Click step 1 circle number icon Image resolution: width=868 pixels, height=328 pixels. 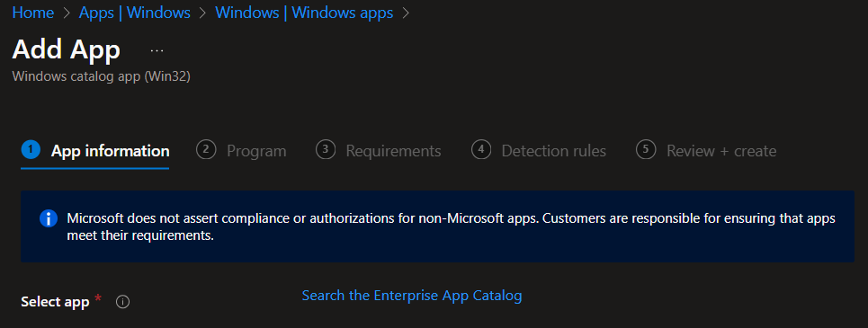31,150
